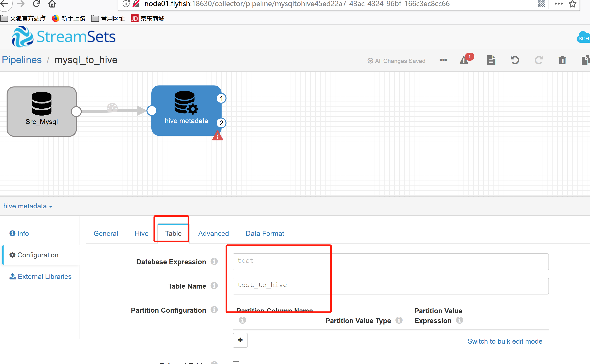Reload the page with the refresh icon
The image size is (590, 364).
pos(36,3)
